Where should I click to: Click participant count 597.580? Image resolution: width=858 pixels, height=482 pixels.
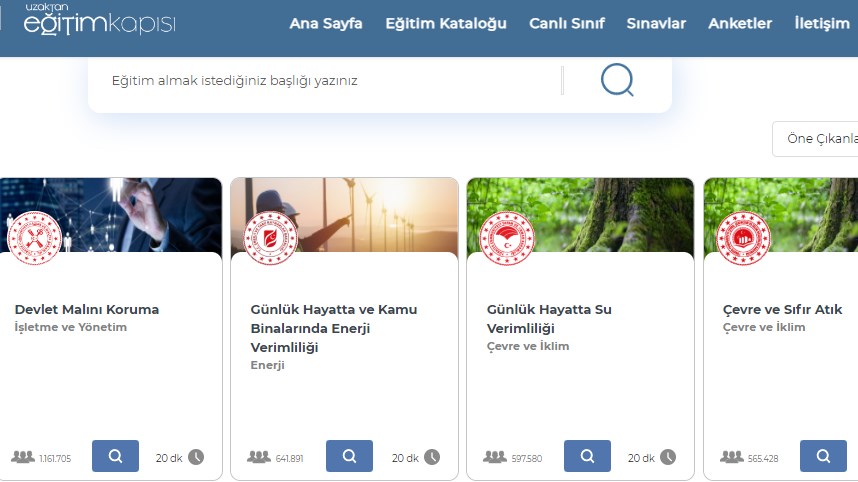point(526,458)
